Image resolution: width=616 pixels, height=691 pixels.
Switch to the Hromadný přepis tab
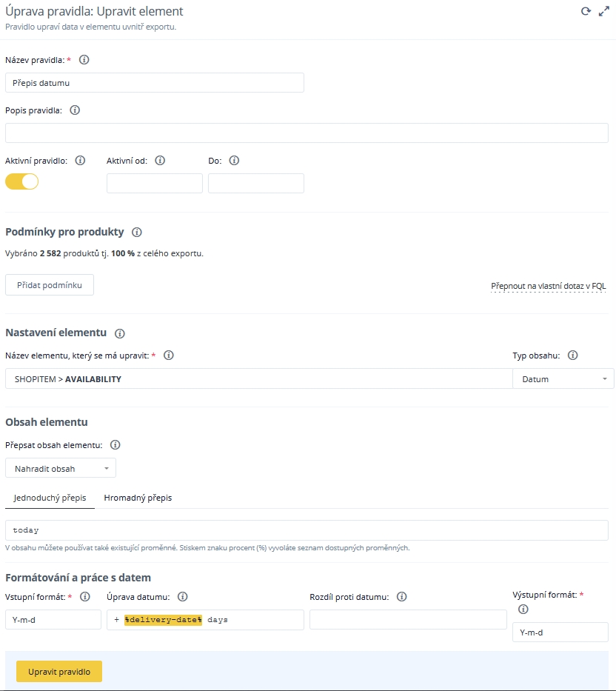point(138,498)
